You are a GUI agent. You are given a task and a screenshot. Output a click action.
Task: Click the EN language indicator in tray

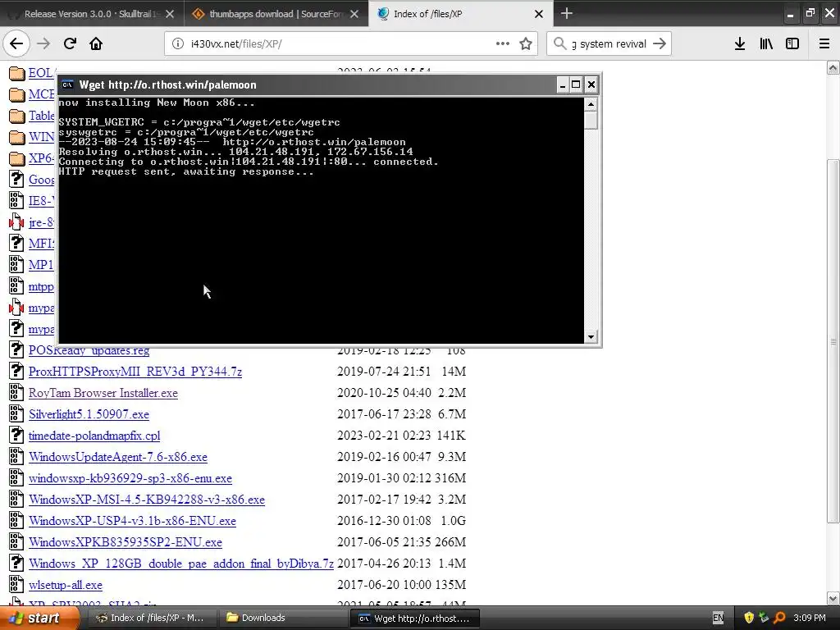coord(719,619)
